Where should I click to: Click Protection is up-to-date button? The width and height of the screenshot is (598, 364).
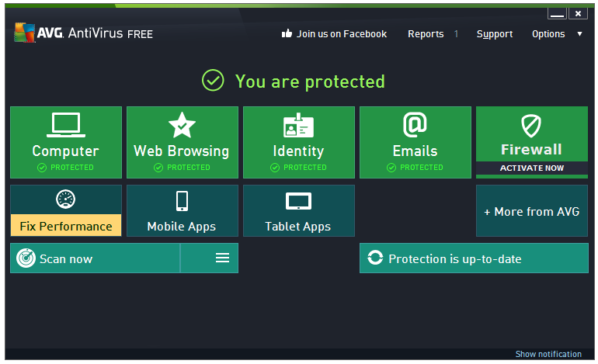pyautogui.click(x=474, y=258)
